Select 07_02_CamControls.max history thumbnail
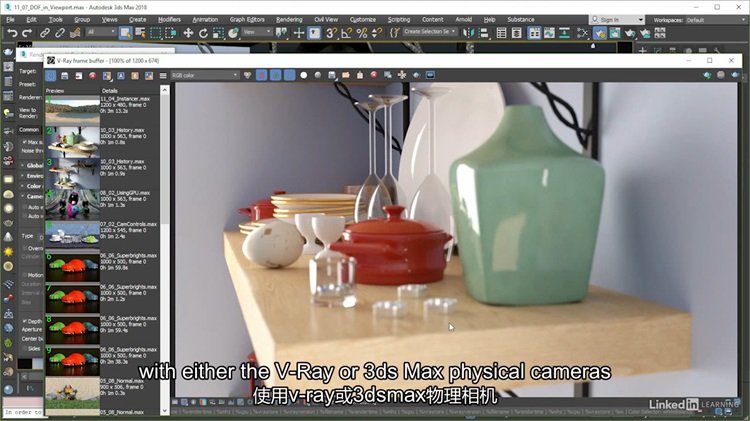Image resolution: width=750 pixels, height=421 pixels. pos(73,235)
